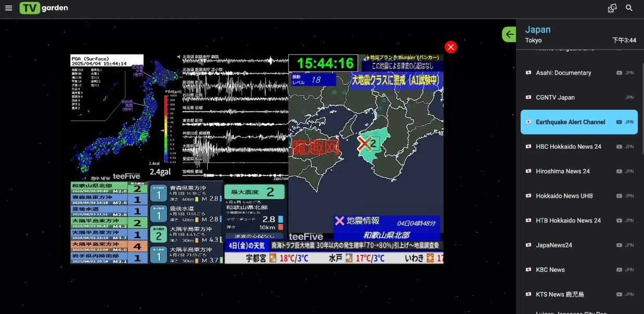Select CGNTV Japan channel
This screenshot has width=644, height=314.
(579, 97)
